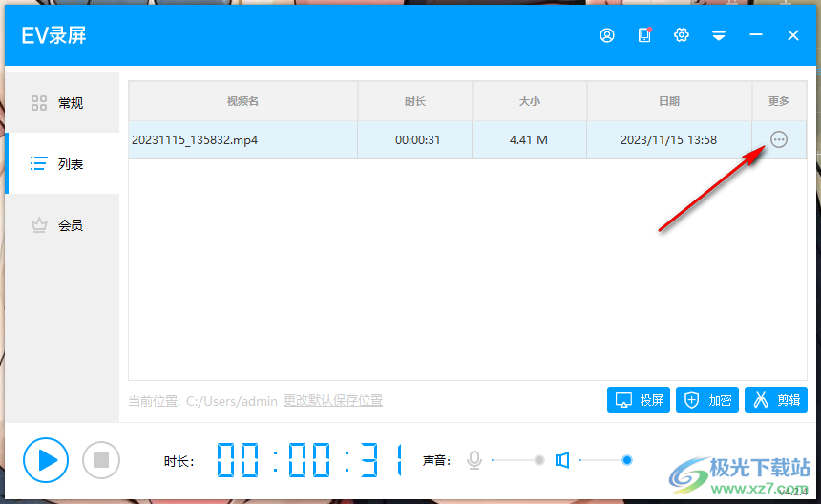This screenshot has width=821, height=504.
Task: Open the user account icon
Action: (x=607, y=35)
